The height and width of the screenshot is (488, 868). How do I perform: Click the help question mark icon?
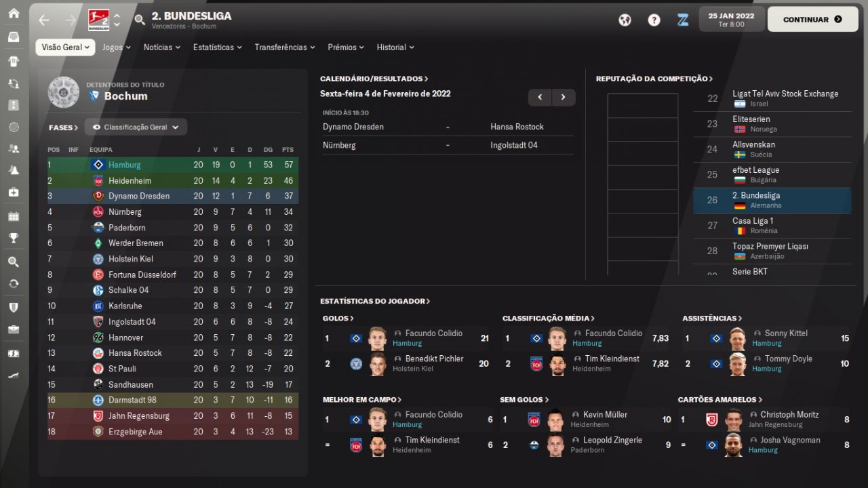tap(654, 20)
